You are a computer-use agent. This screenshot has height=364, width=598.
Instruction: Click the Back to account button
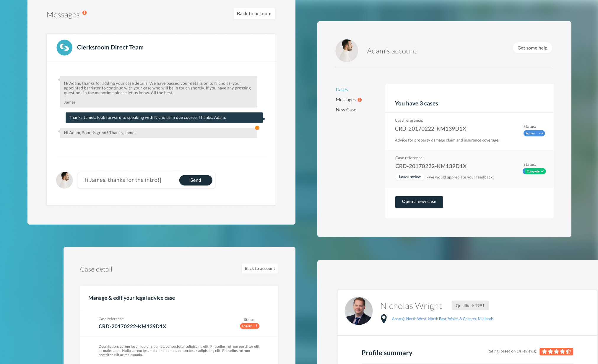pos(254,13)
